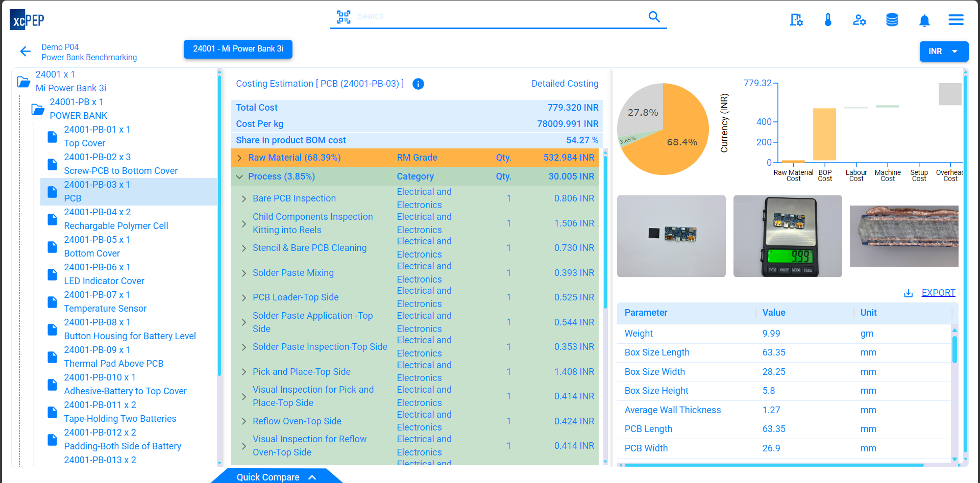Click the Tape-Holding Two Batteries file icon
Viewport: 980px width, 483px height.
coord(52,412)
